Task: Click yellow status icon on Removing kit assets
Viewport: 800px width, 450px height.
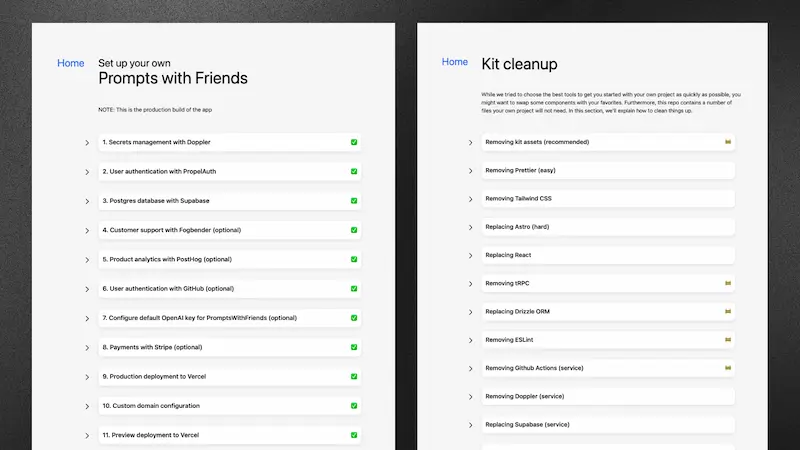Action: point(728,142)
